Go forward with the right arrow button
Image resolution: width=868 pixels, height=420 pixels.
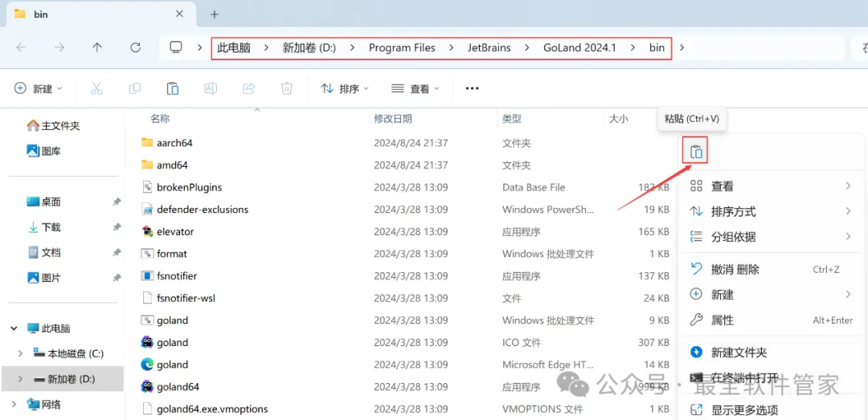pyautogui.click(x=59, y=47)
